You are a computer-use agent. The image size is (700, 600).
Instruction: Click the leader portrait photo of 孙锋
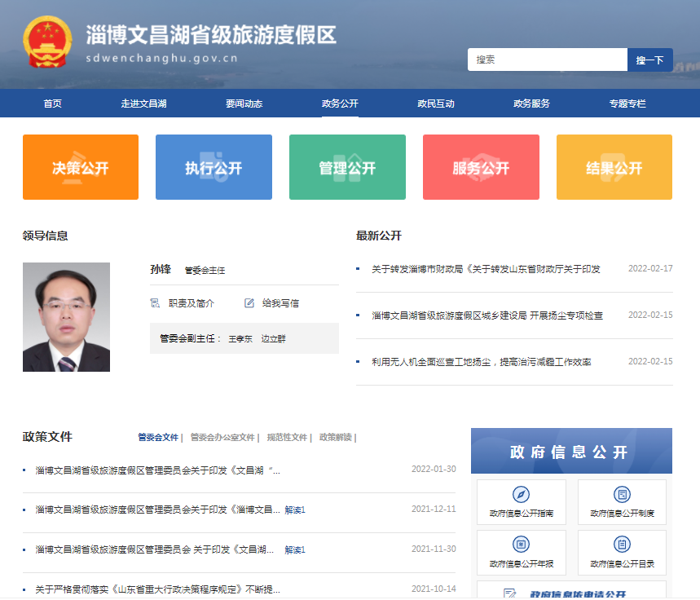coord(66,317)
